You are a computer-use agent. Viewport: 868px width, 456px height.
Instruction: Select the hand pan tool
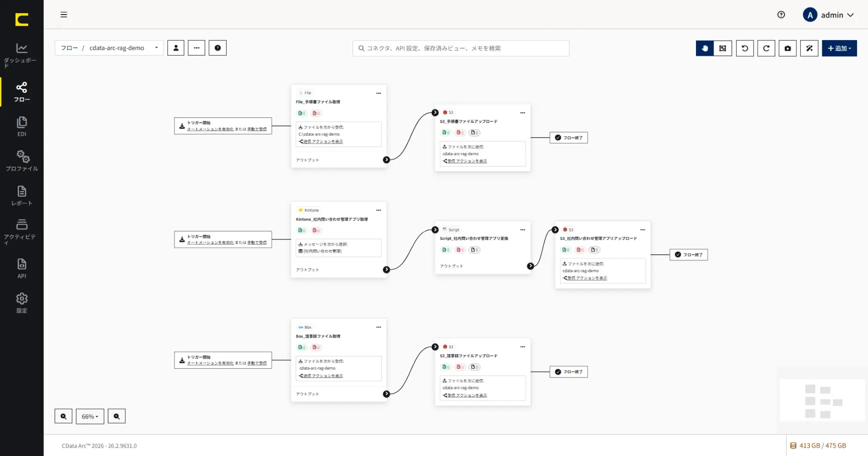point(705,48)
